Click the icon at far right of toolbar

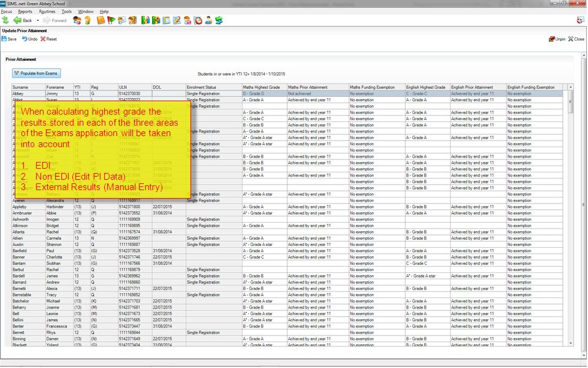(580, 20)
